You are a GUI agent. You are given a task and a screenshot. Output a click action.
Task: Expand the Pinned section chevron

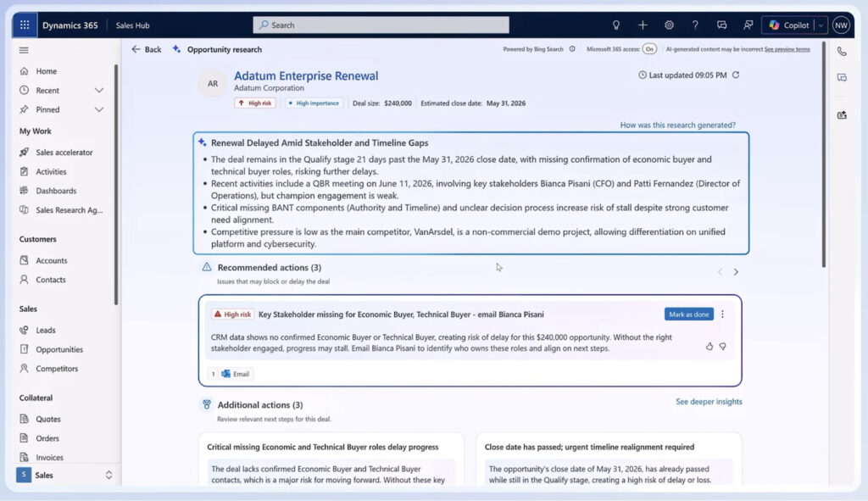pos(99,109)
